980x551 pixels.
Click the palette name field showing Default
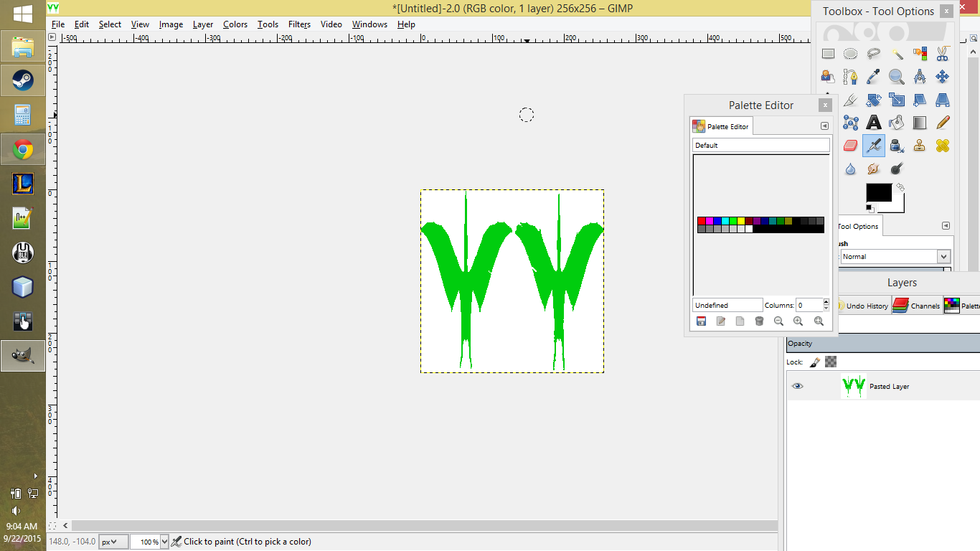point(760,145)
